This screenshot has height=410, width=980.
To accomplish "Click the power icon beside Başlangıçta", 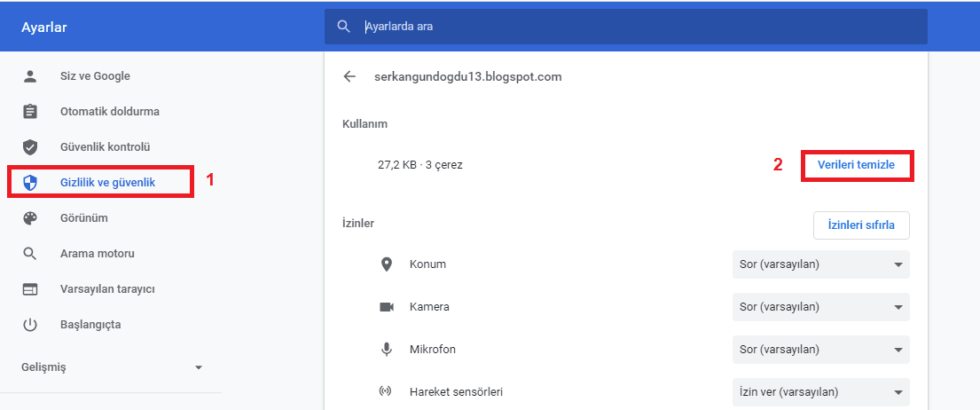I will click(x=30, y=325).
